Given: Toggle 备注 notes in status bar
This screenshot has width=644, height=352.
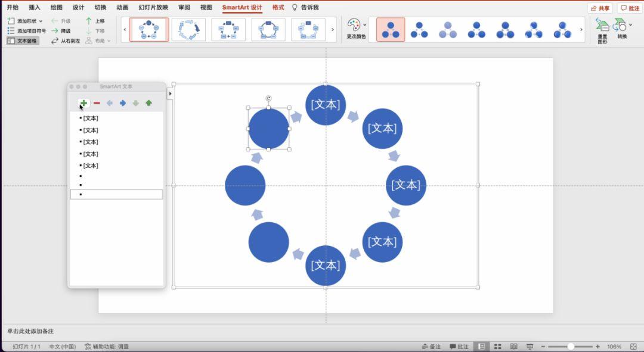Looking at the screenshot, I should point(431,347).
